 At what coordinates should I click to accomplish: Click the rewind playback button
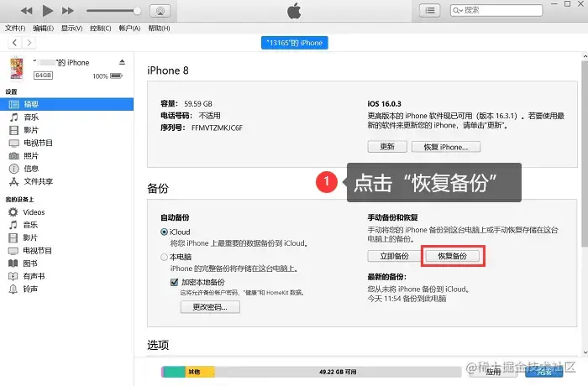click(26, 11)
